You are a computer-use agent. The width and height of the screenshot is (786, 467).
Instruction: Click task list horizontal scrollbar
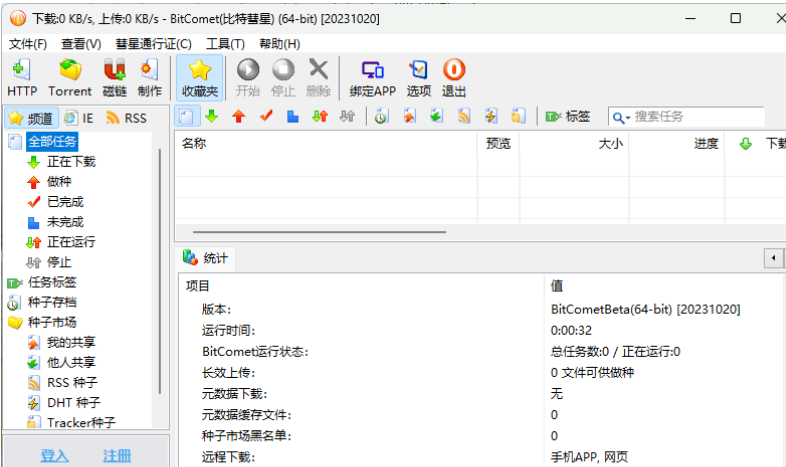[319, 232]
